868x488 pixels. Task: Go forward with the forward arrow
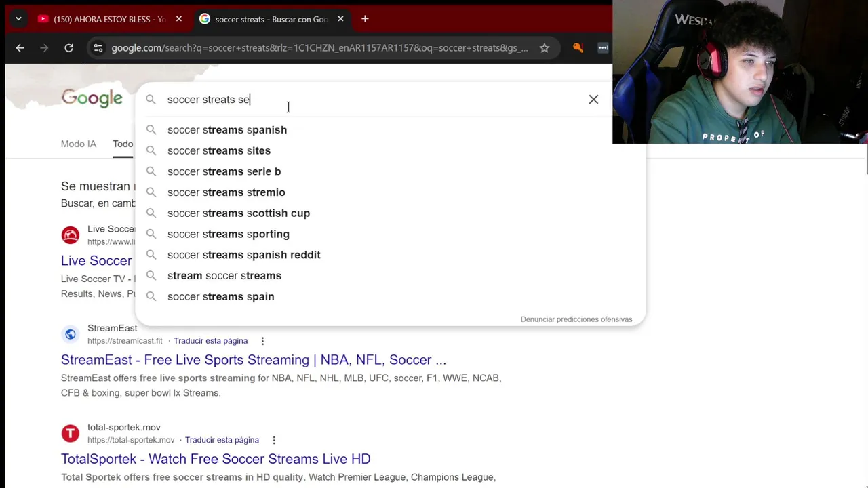[x=44, y=48]
